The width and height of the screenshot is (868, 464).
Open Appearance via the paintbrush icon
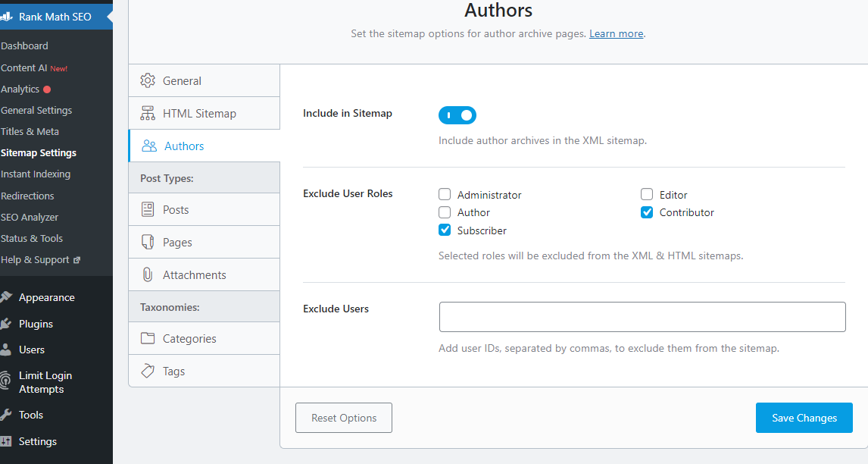coord(8,297)
